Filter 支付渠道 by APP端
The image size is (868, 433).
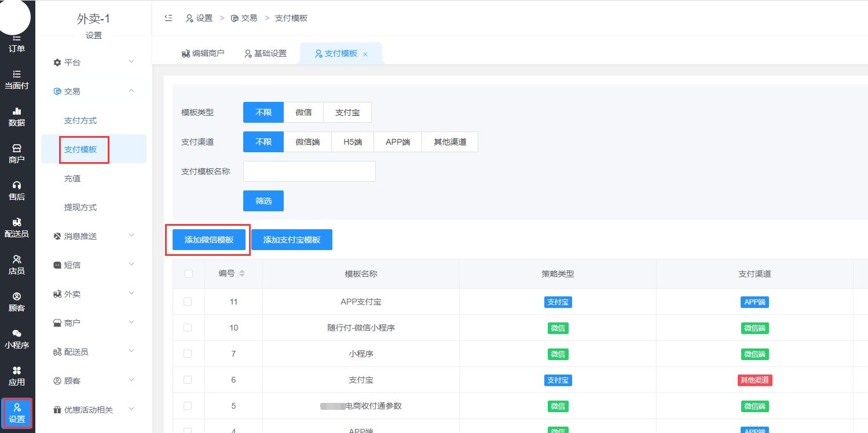click(398, 142)
